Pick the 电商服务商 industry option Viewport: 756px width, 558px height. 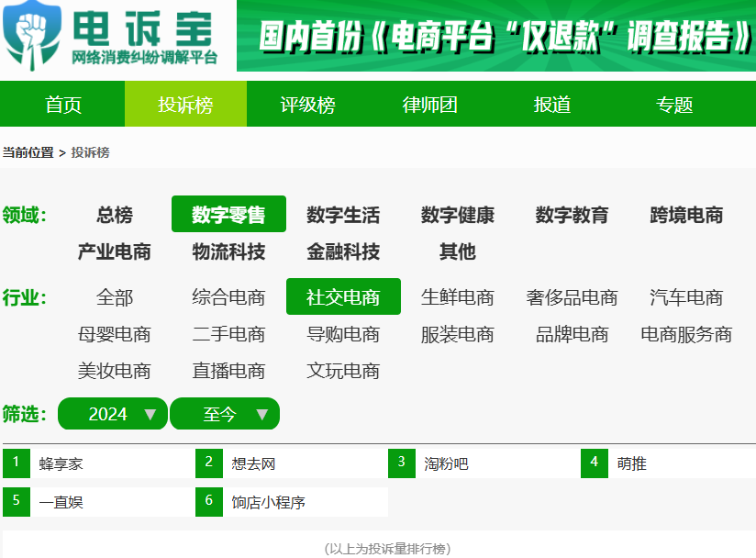(x=686, y=334)
